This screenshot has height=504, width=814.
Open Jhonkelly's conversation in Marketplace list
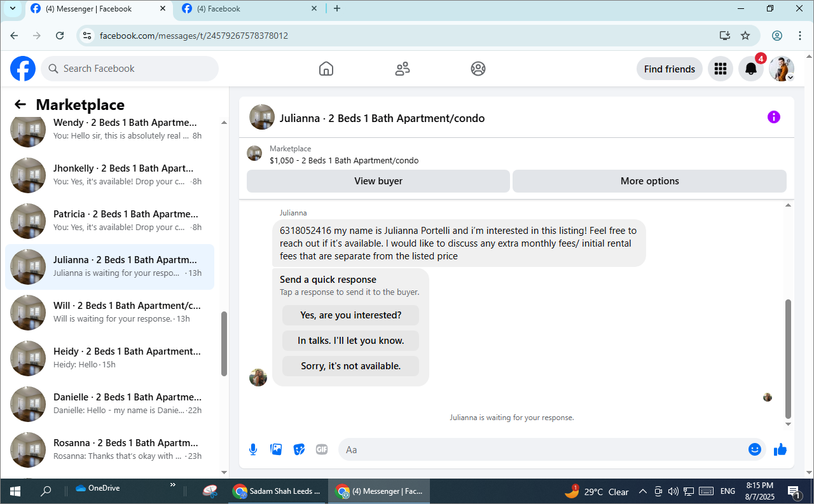pos(110,175)
